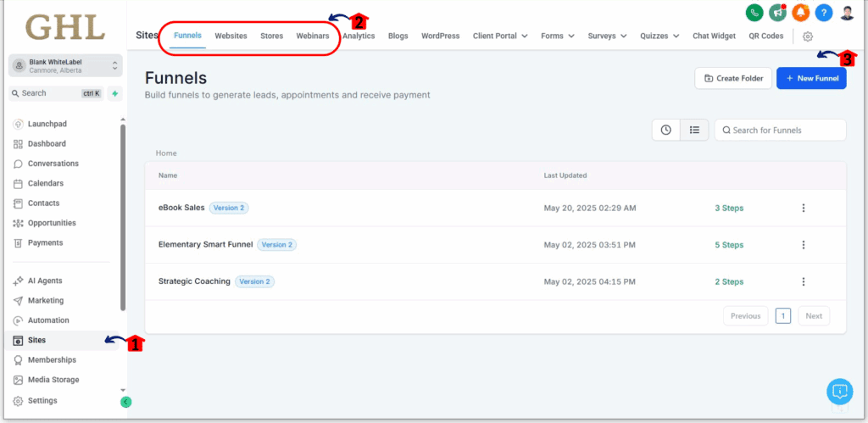Open the phone dialer icon
This screenshot has height=423, width=868.
(x=754, y=12)
